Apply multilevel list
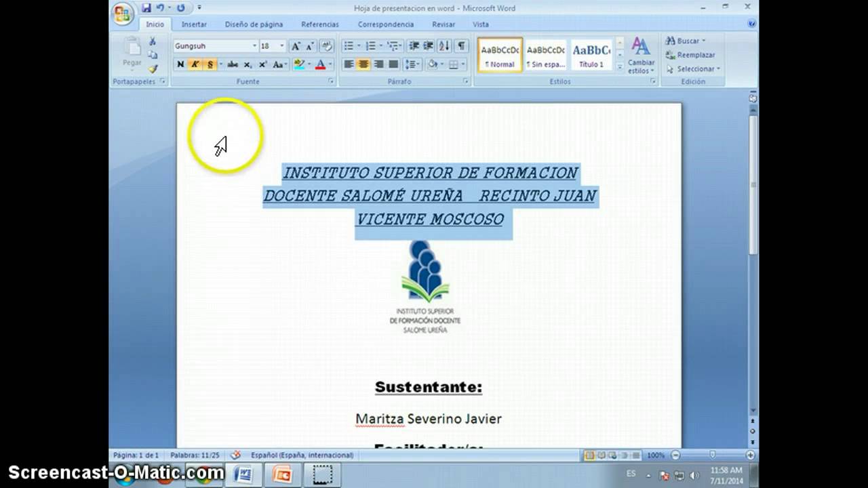Image resolution: width=868 pixels, height=488 pixels. click(x=393, y=46)
